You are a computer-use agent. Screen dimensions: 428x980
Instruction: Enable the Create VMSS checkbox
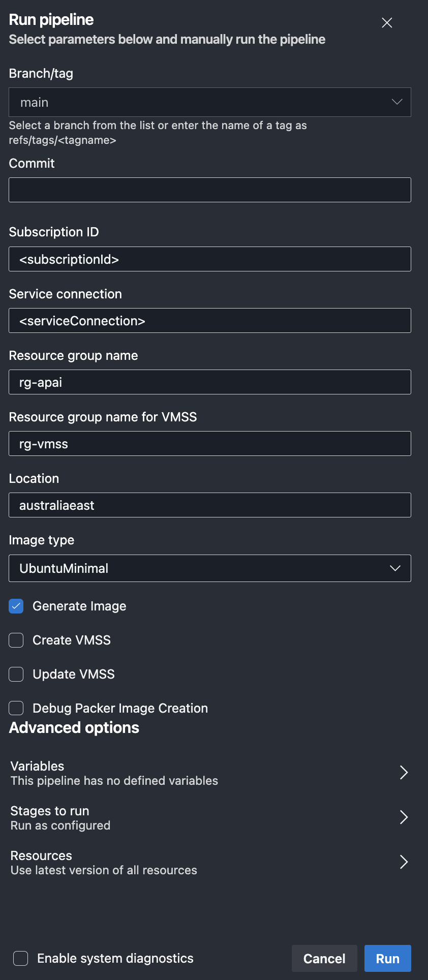tap(16, 640)
